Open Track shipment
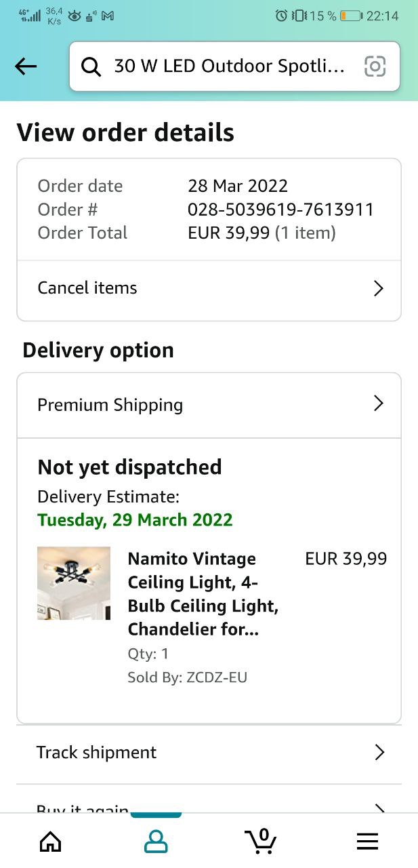 click(x=97, y=752)
